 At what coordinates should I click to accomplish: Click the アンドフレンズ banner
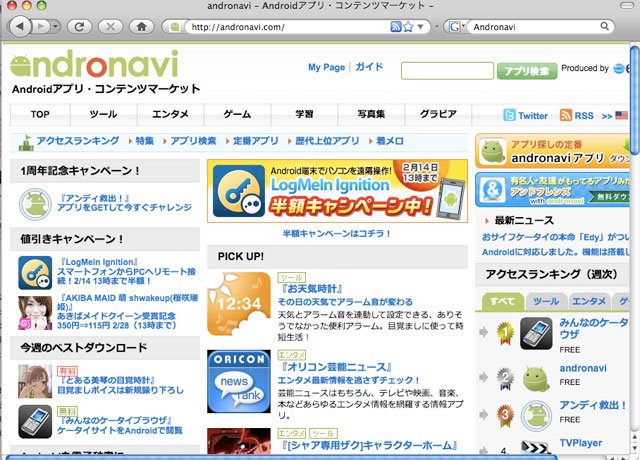pyautogui.click(x=553, y=189)
